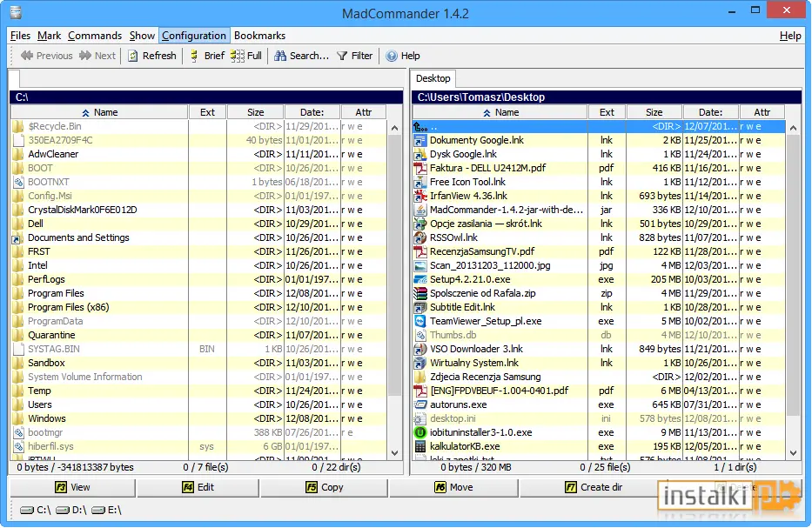Click the Help globe icon in toolbar
This screenshot has height=528, width=812.
tap(392, 56)
